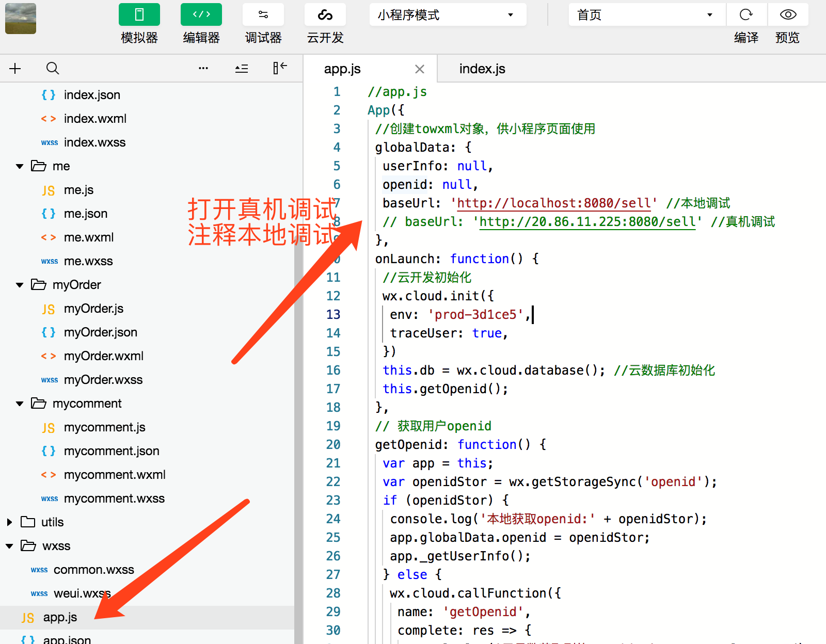Click the myOrder folder icon
826x644 pixels.
[x=39, y=284]
